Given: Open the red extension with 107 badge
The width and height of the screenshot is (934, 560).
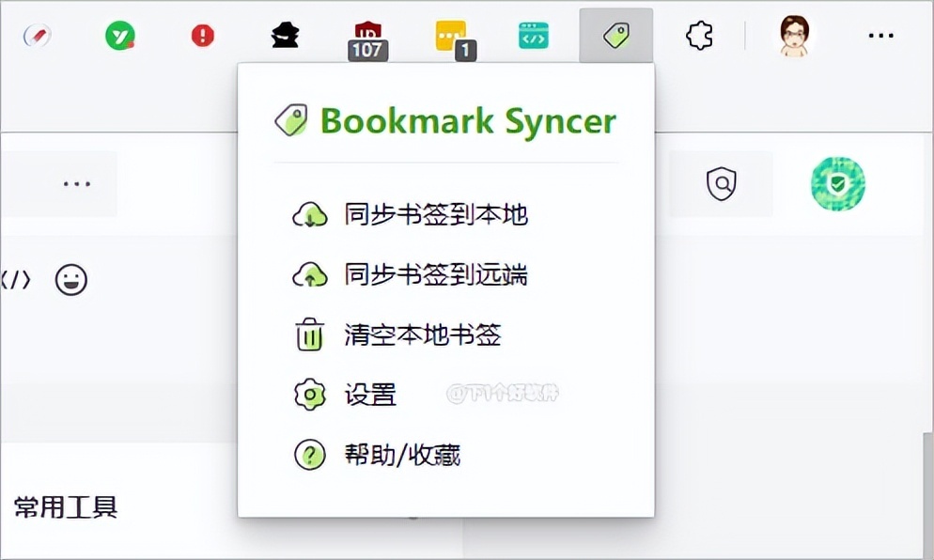Looking at the screenshot, I should point(368,40).
